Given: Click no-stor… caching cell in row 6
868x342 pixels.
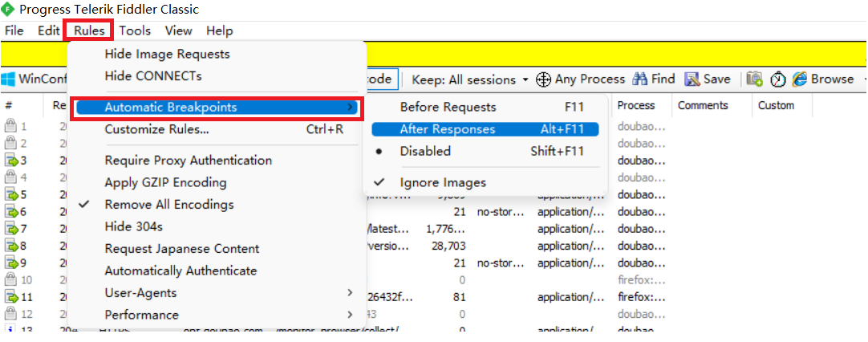Looking at the screenshot, I should 501,212.
